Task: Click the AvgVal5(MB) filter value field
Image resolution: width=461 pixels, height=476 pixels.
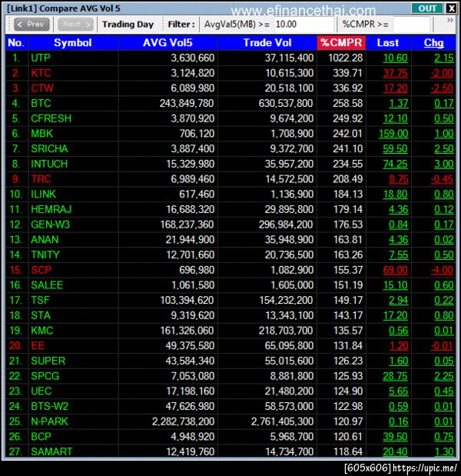Action: [303, 25]
